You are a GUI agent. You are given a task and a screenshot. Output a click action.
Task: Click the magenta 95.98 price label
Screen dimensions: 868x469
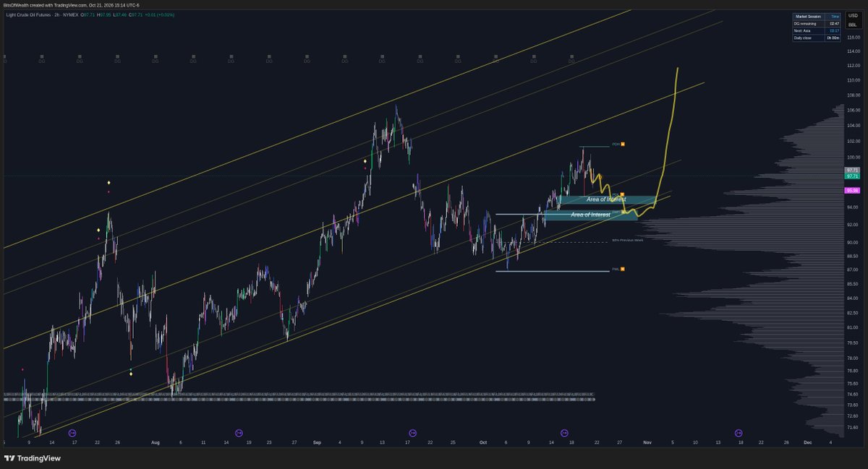tap(852, 191)
